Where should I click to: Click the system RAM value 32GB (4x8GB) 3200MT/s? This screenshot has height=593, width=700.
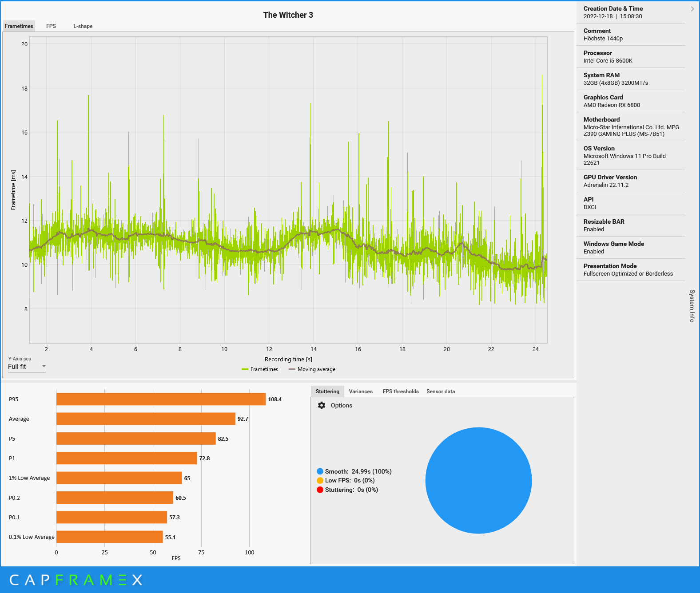click(616, 83)
